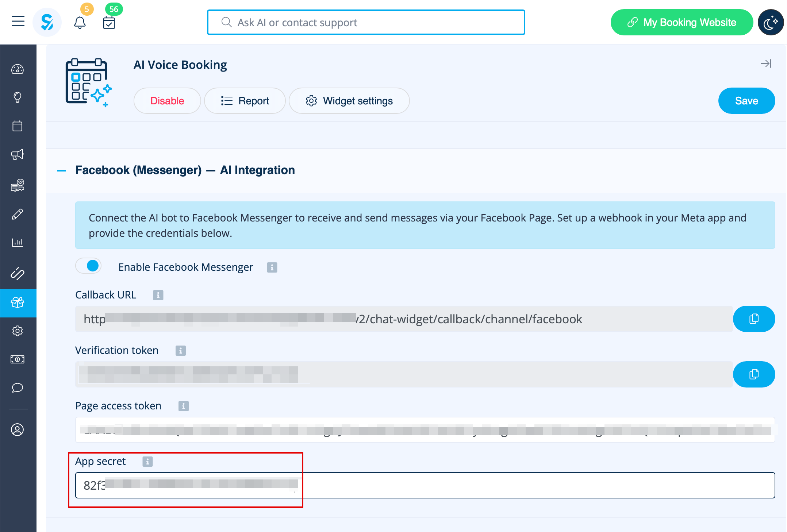
Task: Open the settings gear sidebar icon
Action: 18,331
